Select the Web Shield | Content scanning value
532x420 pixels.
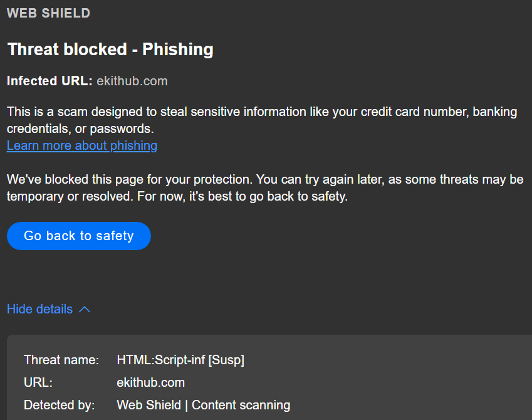(203, 405)
